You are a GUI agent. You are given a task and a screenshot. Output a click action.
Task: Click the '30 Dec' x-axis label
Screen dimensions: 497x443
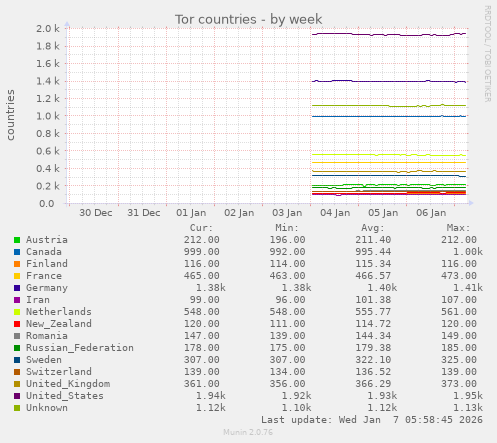[96, 213]
